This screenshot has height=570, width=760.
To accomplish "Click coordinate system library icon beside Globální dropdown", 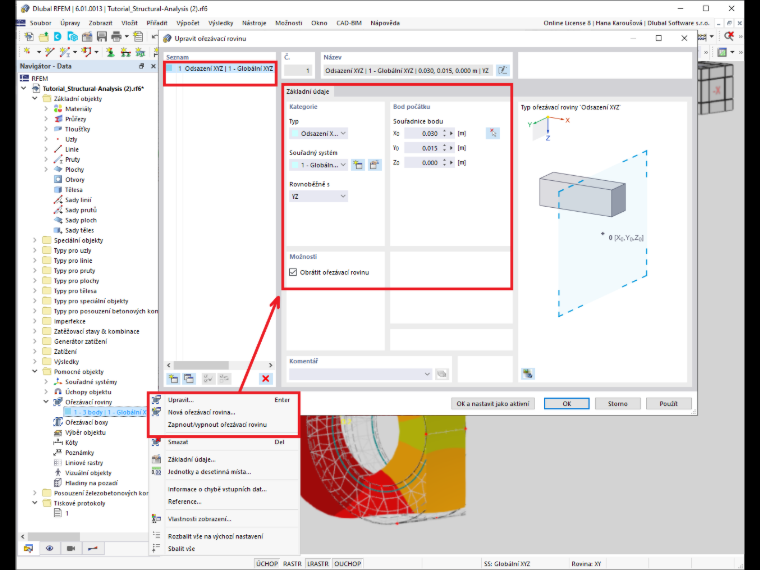I will pyautogui.click(x=374, y=165).
